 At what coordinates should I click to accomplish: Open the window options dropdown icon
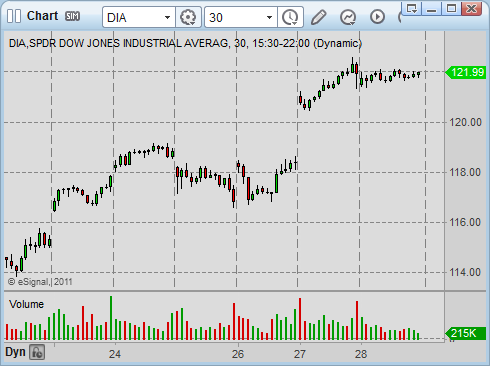tap(412, 8)
